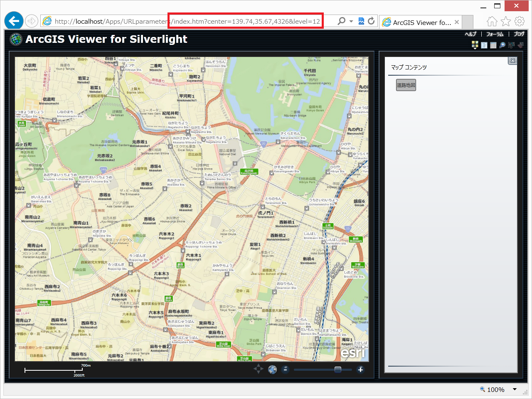Click the address bar search magnifier
The width and height of the screenshot is (532, 399).
click(x=341, y=21)
